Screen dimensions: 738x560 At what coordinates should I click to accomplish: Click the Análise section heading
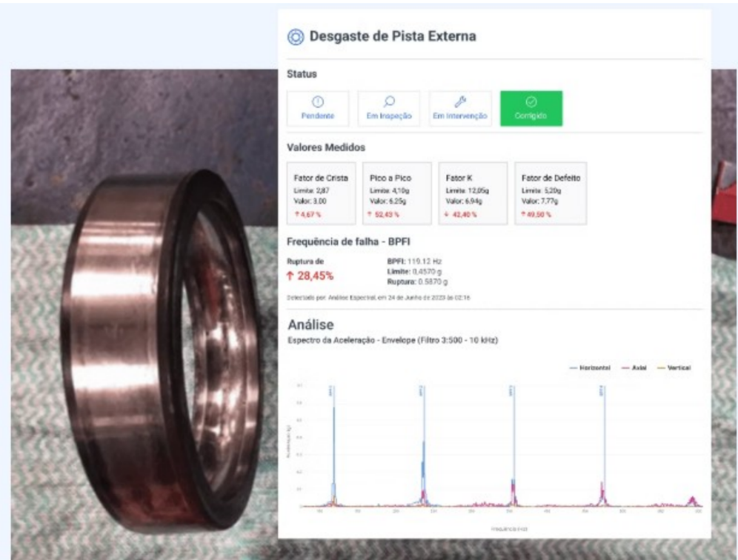pos(310,324)
